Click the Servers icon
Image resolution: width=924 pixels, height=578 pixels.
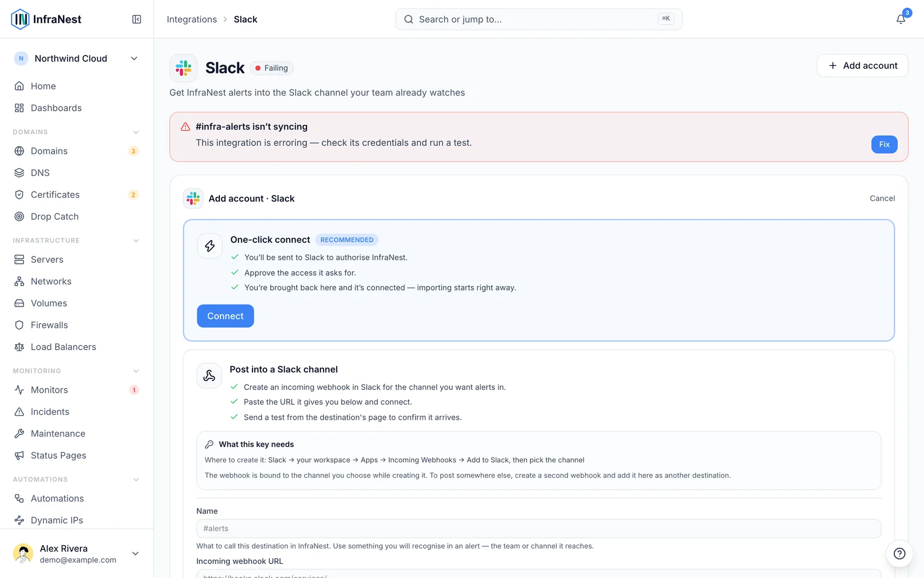click(19, 259)
